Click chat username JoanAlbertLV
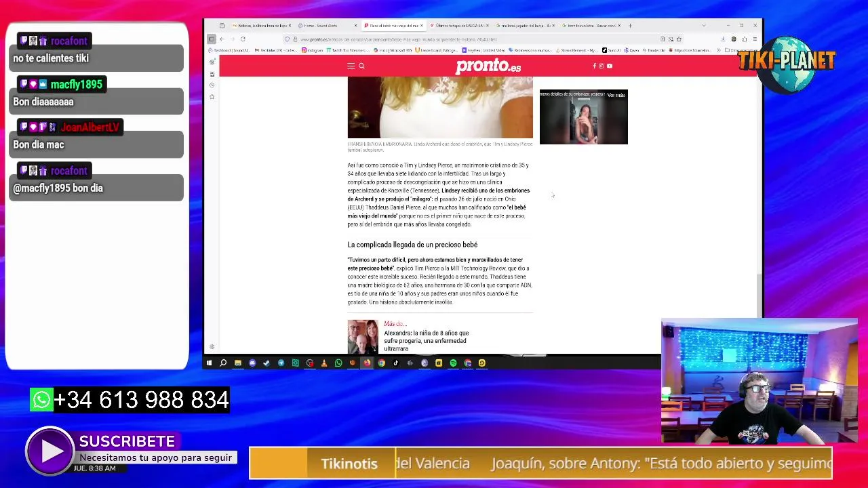This screenshot has height=488, width=868. coord(90,127)
